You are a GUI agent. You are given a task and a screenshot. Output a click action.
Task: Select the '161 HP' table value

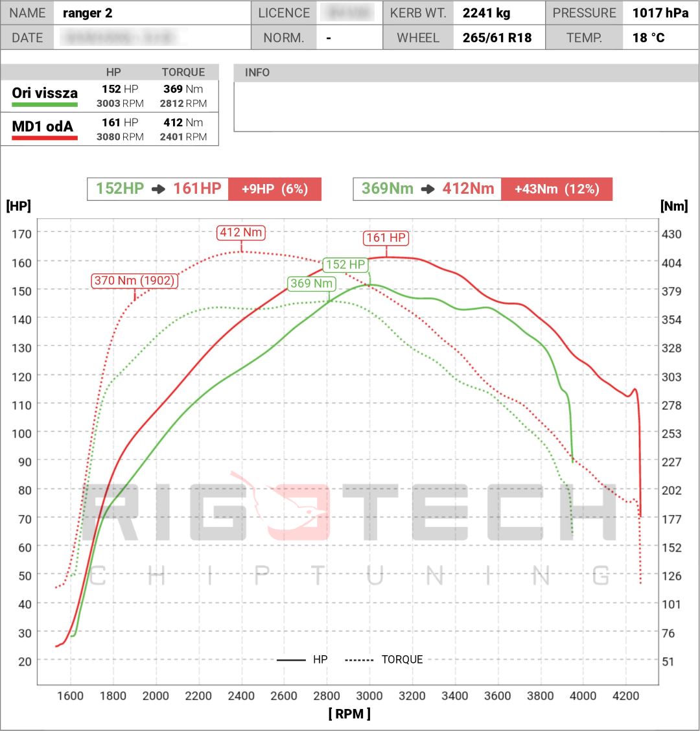[x=120, y=122]
